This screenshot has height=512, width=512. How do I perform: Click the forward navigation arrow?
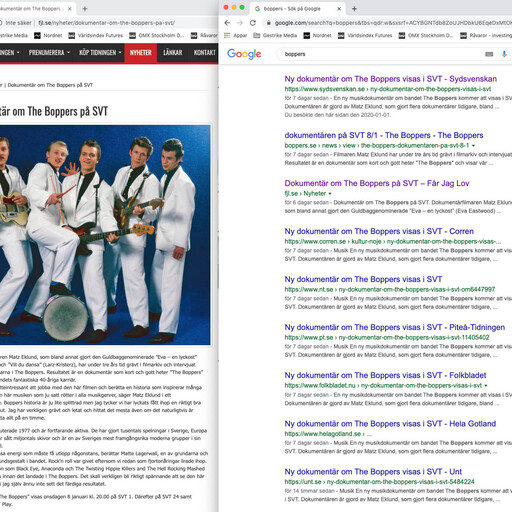(x=240, y=23)
